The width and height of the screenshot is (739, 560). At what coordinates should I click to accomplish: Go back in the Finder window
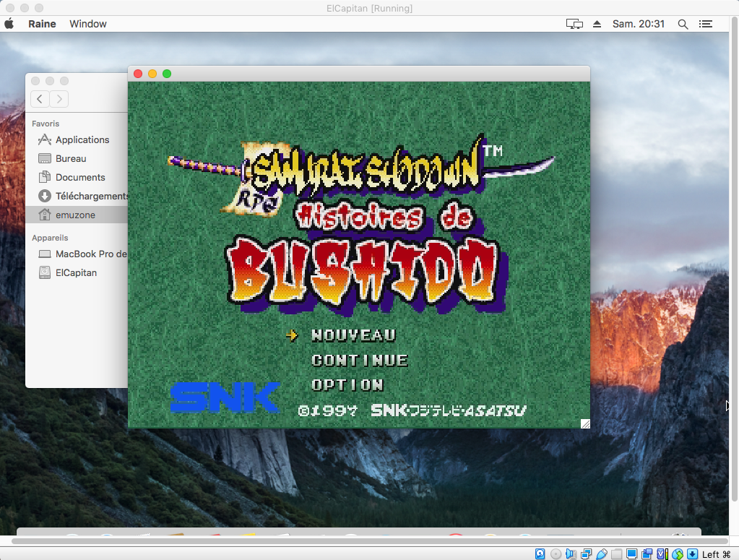pos(40,99)
